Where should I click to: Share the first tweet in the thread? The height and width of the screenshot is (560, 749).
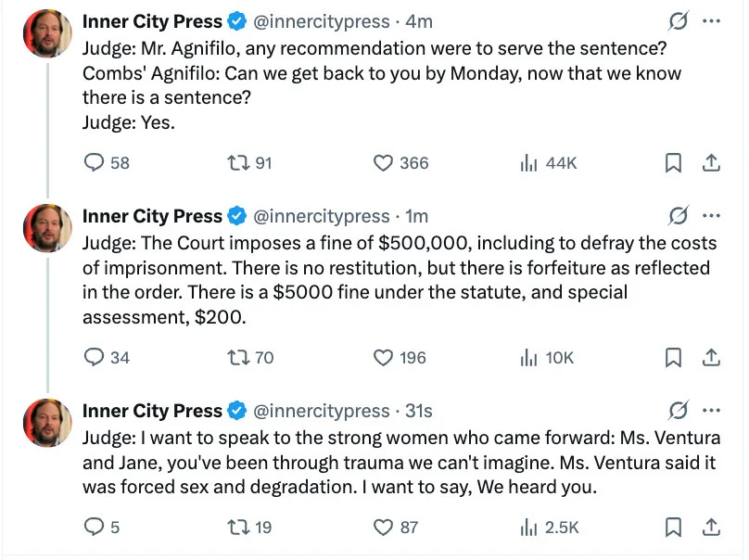(x=711, y=163)
